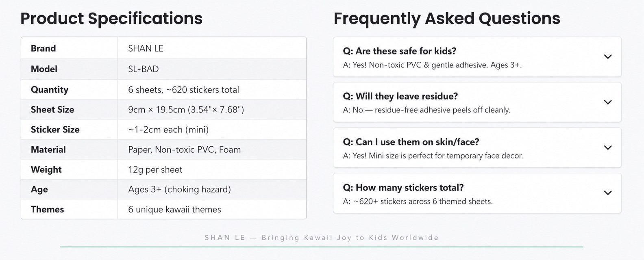The height and width of the screenshot is (260, 644).
Task: Select the Weight 12g per sheet cell
Action: coord(212,169)
